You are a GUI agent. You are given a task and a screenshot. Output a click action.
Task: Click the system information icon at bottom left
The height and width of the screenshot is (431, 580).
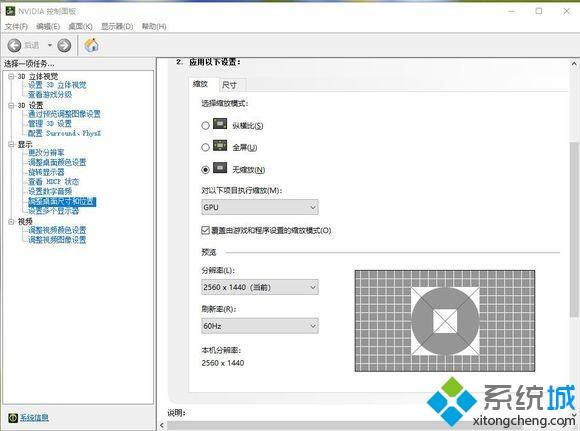13,418
